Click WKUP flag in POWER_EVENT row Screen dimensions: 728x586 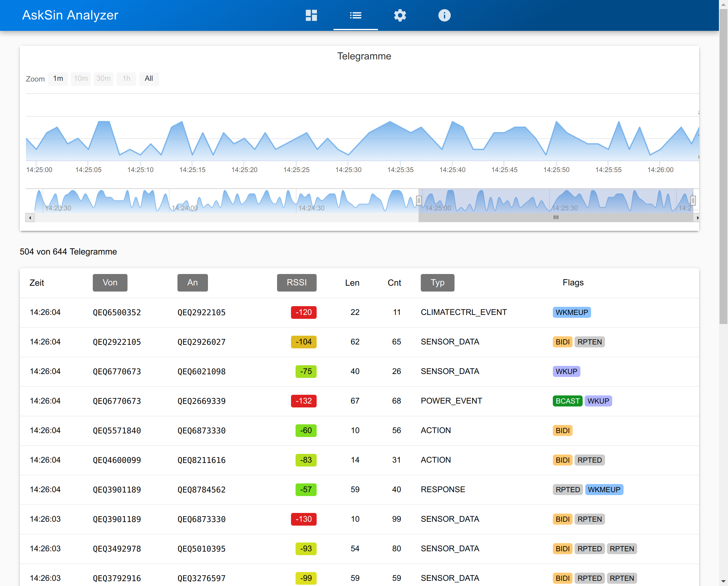(598, 401)
